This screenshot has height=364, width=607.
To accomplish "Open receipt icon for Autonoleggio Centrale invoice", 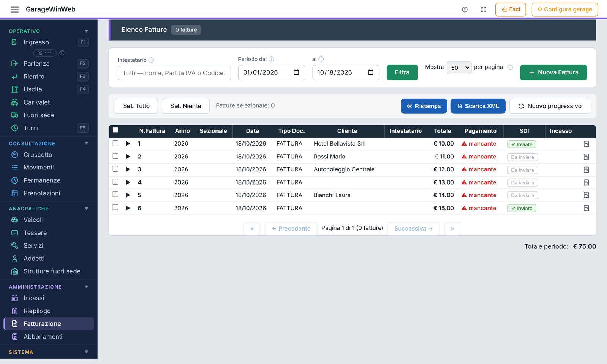I will point(586,170).
